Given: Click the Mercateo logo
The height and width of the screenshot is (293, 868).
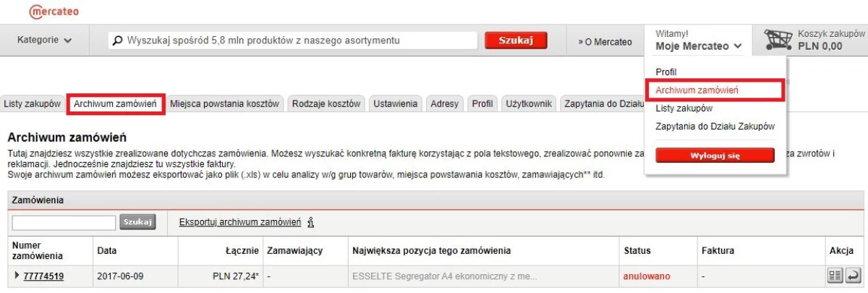Looking at the screenshot, I should pyautogui.click(x=54, y=12).
